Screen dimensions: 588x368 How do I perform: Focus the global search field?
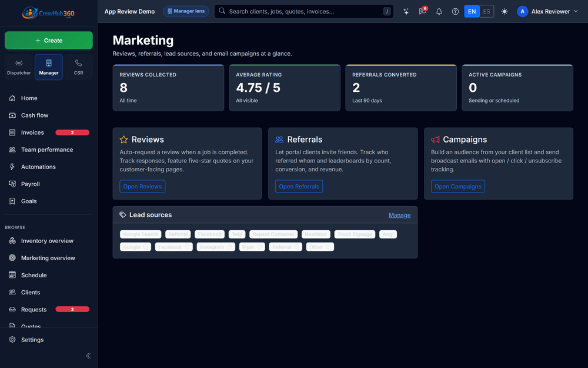coord(304,12)
